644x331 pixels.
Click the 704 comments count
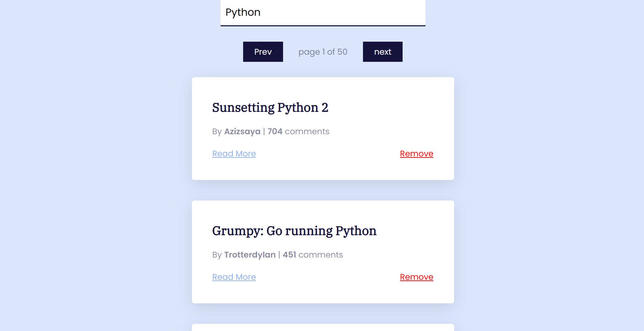click(275, 131)
